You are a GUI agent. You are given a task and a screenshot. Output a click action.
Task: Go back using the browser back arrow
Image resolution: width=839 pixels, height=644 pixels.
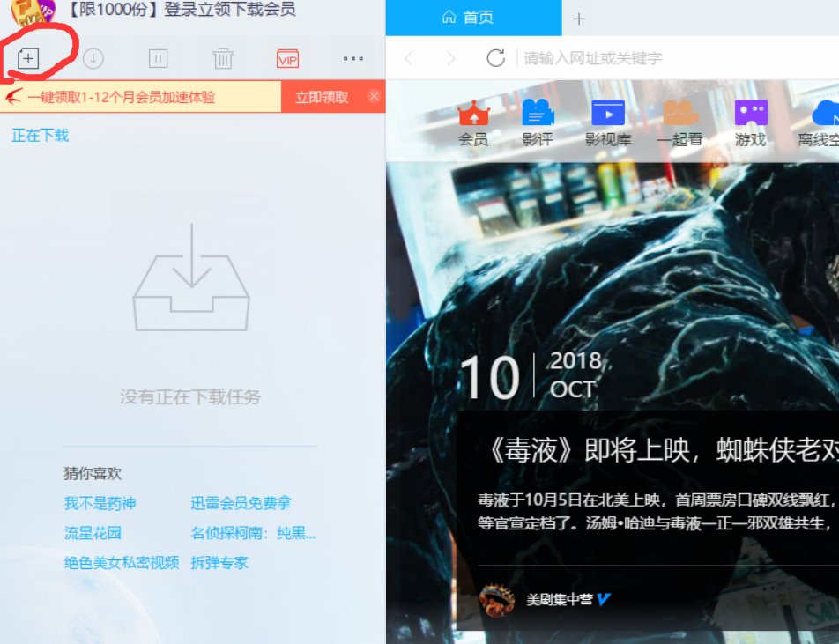point(408,57)
